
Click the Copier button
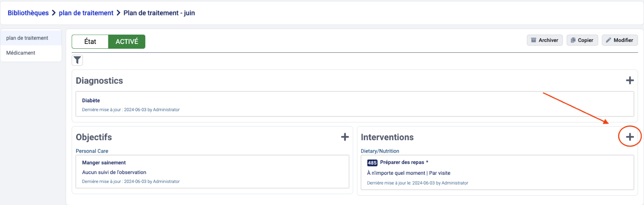[x=582, y=40]
